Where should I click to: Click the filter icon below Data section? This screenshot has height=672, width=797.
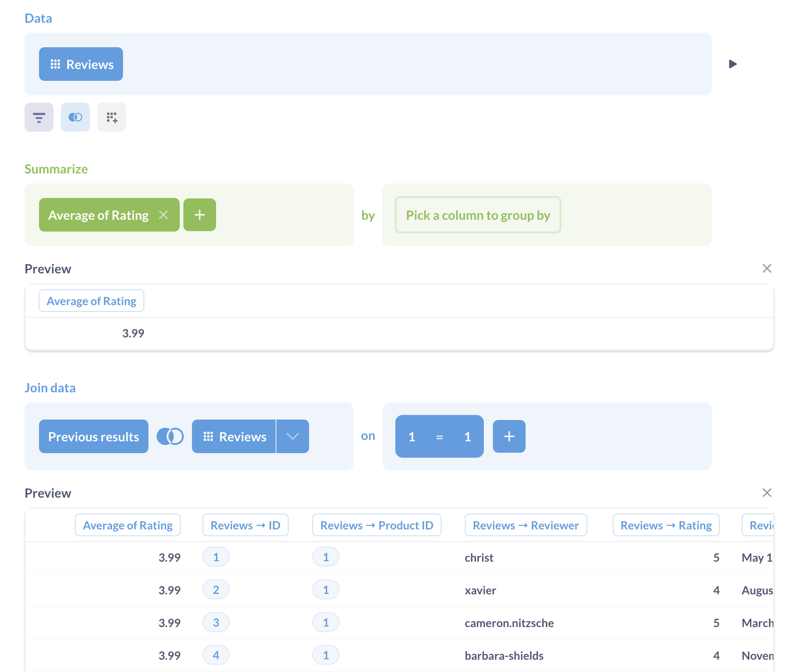[x=39, y=117]
